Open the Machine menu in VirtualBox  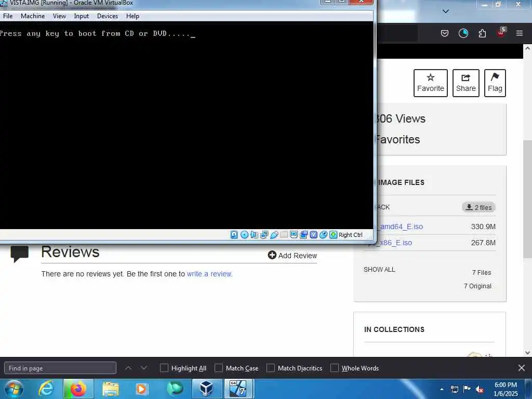click(x=33, y=16)
